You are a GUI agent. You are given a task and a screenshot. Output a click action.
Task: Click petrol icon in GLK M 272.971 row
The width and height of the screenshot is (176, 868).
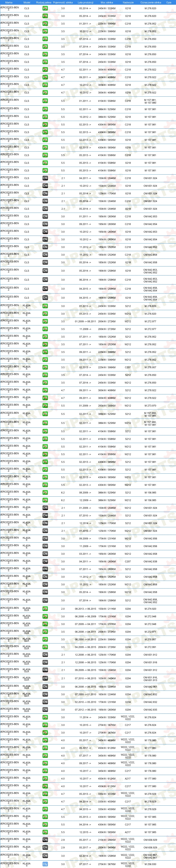click(45, 632)
